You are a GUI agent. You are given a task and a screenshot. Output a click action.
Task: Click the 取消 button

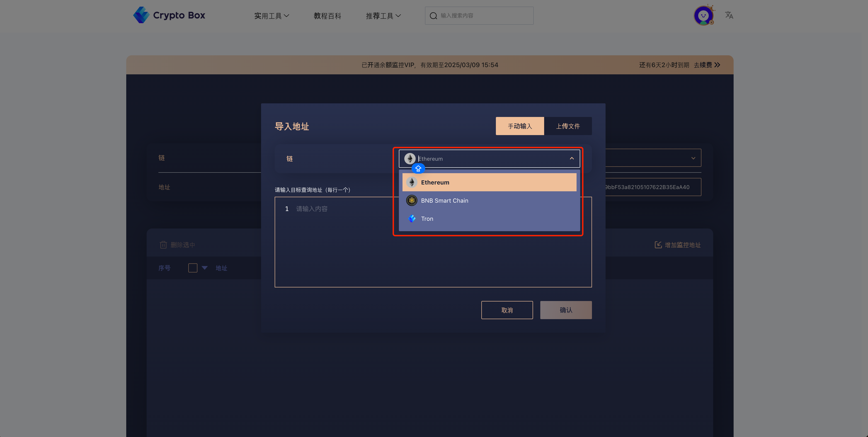tap(507, 310)
